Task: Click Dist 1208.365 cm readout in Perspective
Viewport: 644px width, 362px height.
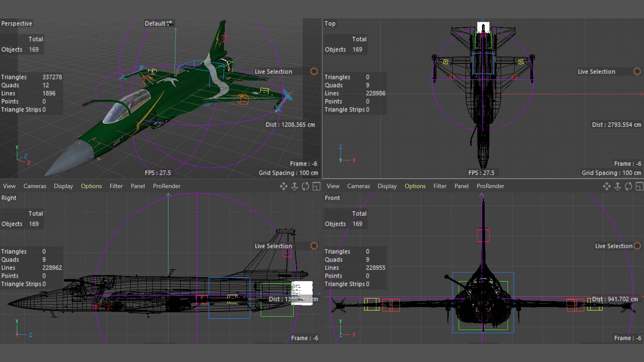Action: 290,125
